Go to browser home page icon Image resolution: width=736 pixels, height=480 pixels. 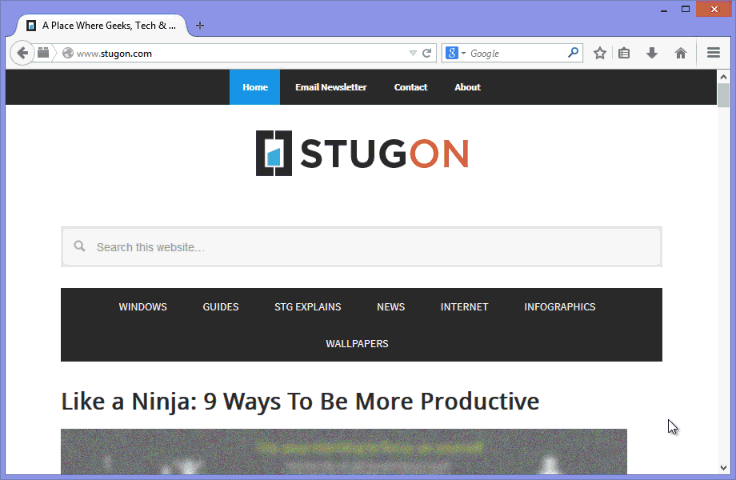pyautogui.click(x=681, y=53)
